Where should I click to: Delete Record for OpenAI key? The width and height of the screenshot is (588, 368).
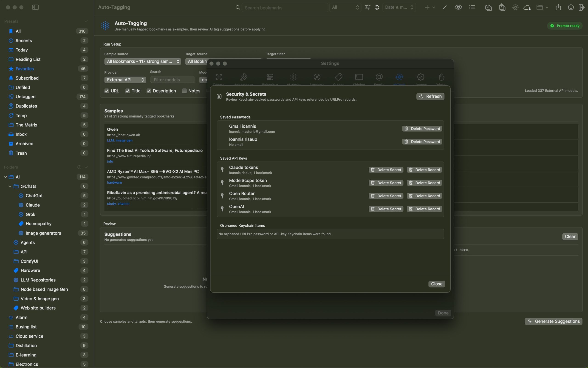pyautogui.click(x=424, y=209)
